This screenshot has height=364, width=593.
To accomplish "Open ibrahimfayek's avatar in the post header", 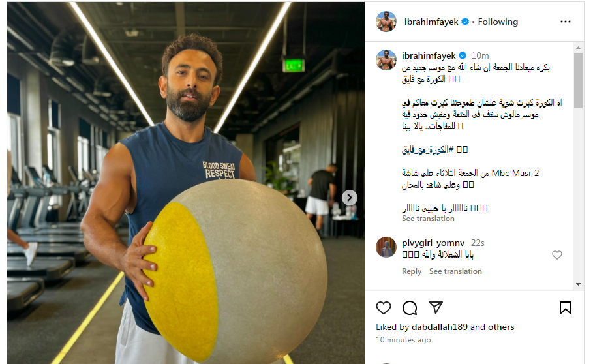I will click(386, 22).
